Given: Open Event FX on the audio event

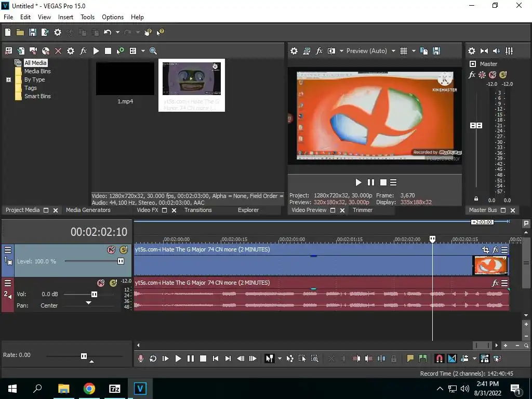Looking at the screenshot, I should [495, 283].
